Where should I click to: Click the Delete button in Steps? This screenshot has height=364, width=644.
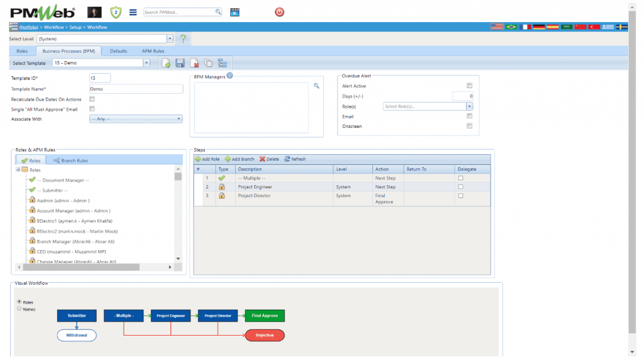point(269,159)
